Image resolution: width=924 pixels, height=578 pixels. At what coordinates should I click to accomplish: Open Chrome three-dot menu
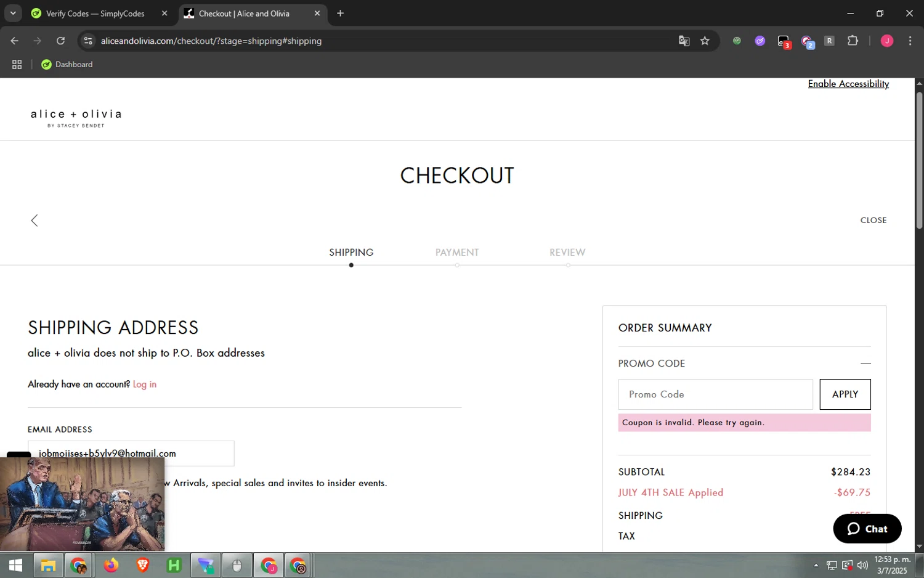click(910, 41)
